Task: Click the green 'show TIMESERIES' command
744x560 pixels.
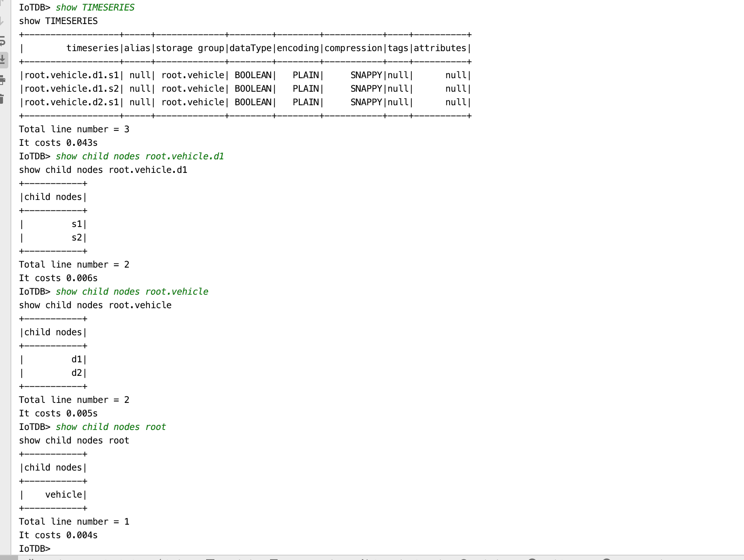Action: (95, 8)
